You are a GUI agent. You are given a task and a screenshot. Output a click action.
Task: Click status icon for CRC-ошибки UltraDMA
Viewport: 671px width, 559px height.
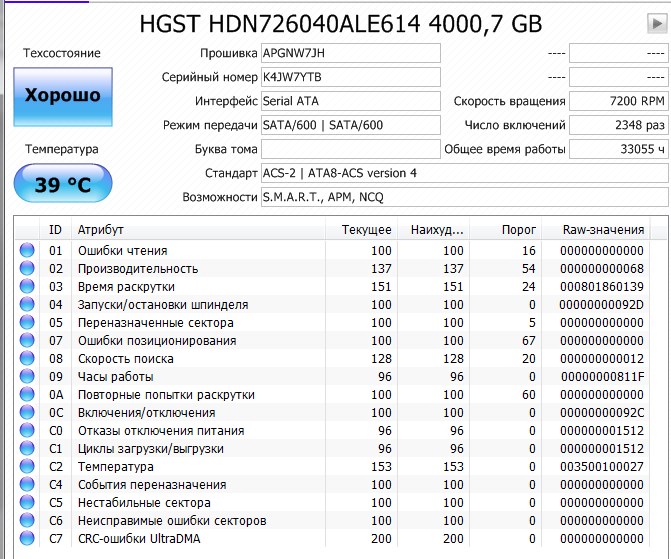[27, 538]
